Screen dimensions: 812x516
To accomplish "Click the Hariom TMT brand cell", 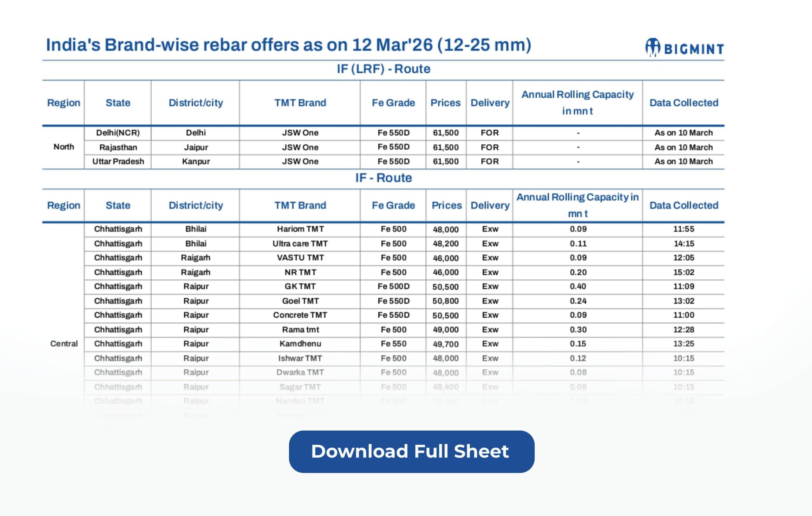I will click(300, 229).
